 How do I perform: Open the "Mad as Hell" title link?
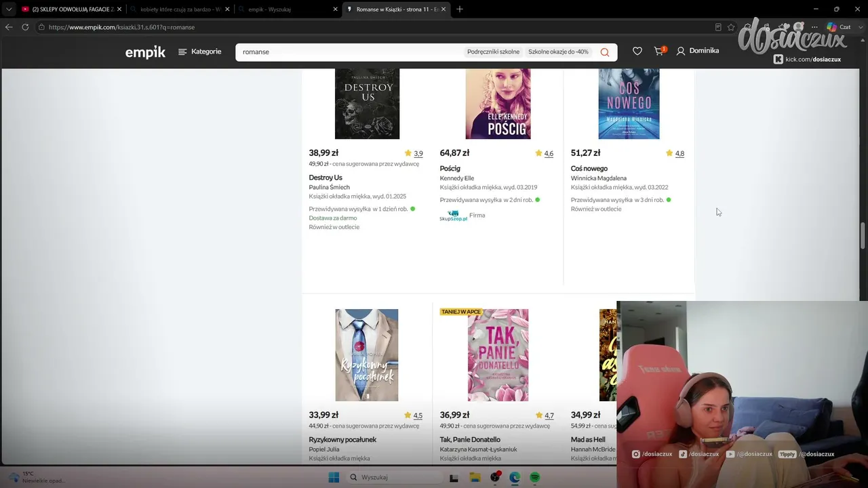tap(588, 439)
